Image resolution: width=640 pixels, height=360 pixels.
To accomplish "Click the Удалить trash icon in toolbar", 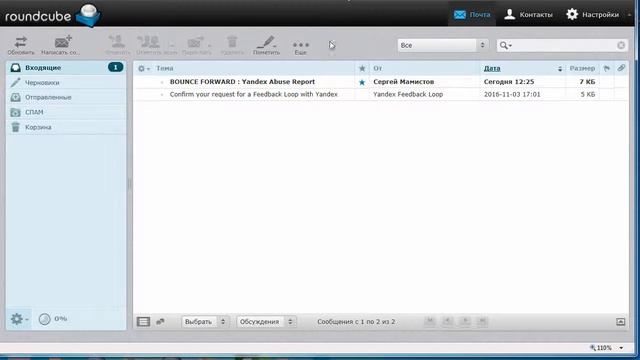I will click(x=232, y=42).
